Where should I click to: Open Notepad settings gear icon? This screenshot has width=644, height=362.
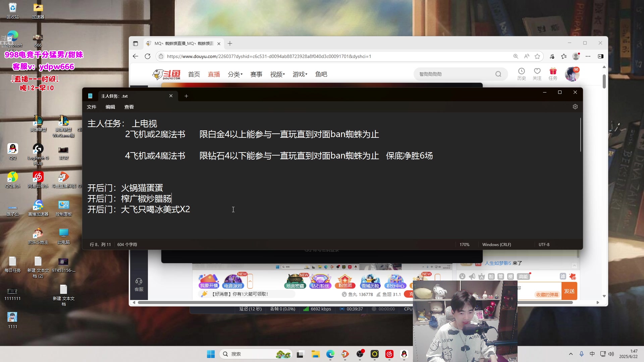click(575, 107)
